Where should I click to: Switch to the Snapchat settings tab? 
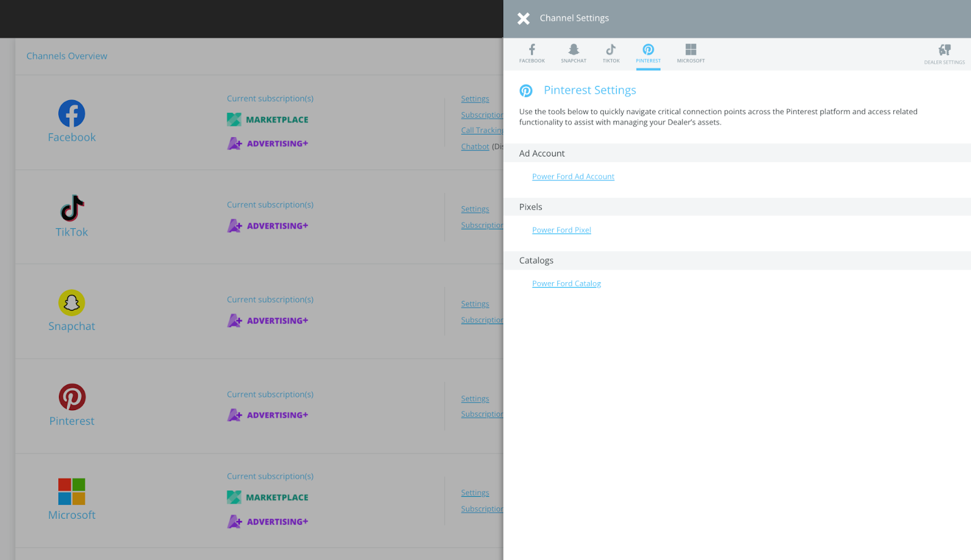tap(573, 53)
